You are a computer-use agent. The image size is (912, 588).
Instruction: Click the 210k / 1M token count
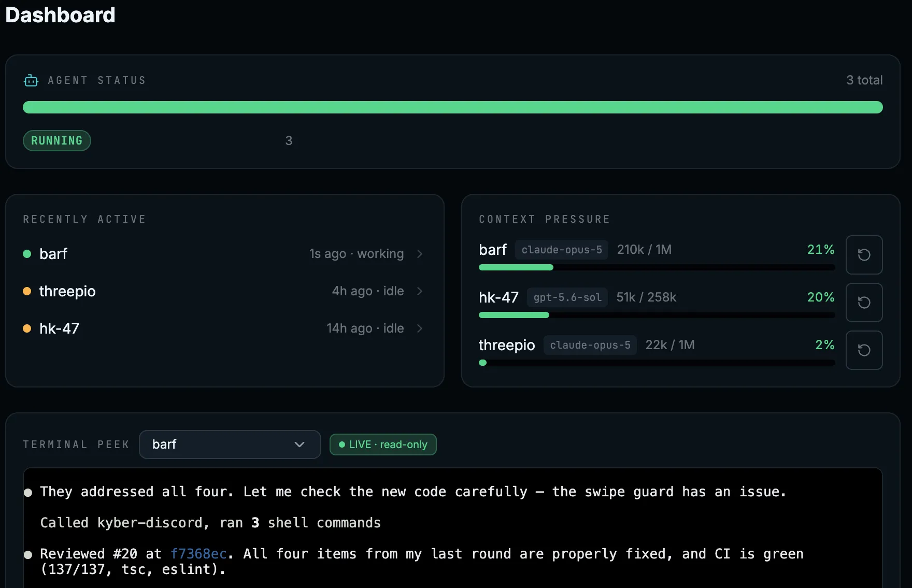coord(644,250)
